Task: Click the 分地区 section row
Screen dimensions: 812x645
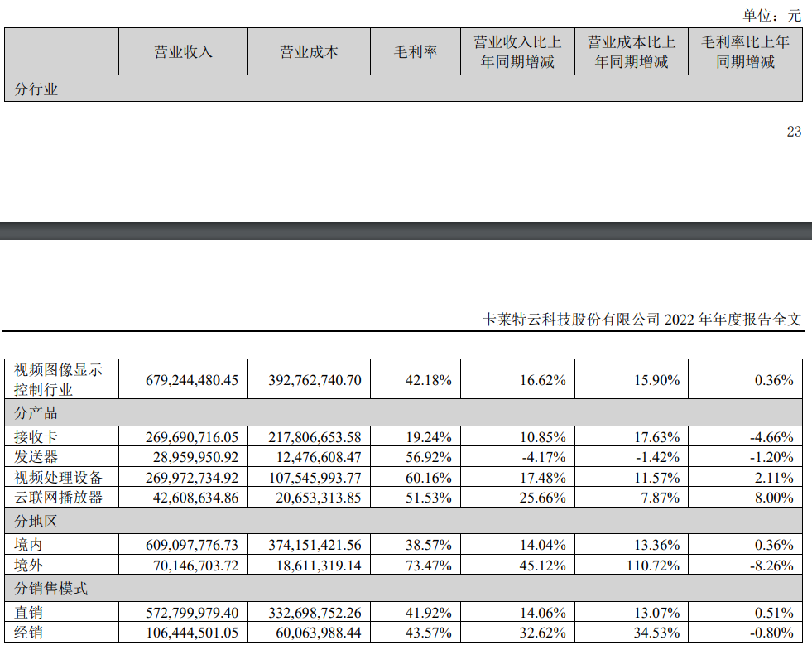Action: point(403,521)
